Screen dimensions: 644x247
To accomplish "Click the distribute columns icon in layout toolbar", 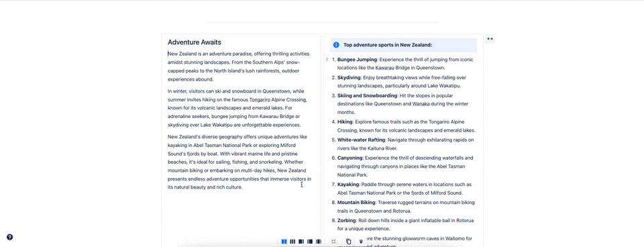I will [333, 242].
